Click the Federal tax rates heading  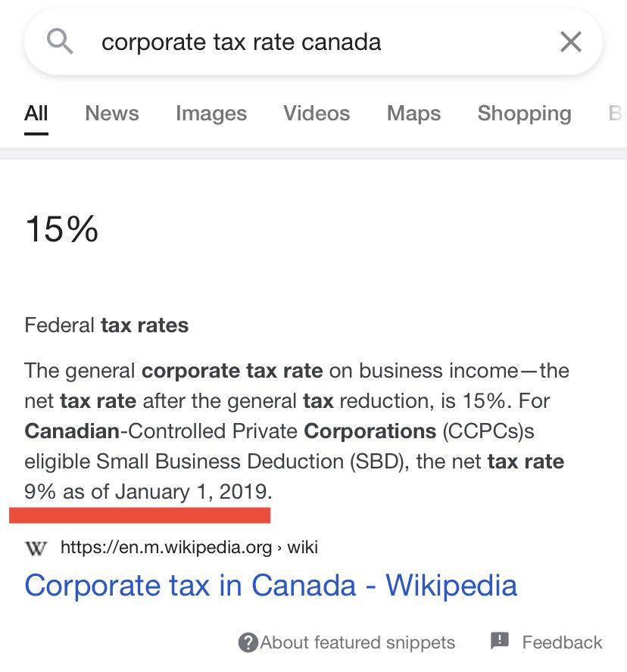107,326
